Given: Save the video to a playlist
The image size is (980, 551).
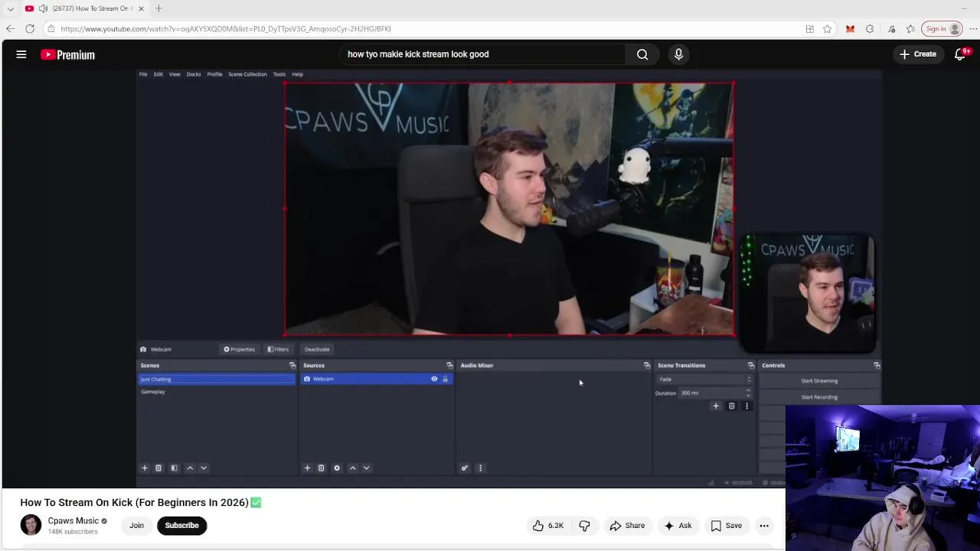Looking at the screenshot, I should [x=726, y=526].
